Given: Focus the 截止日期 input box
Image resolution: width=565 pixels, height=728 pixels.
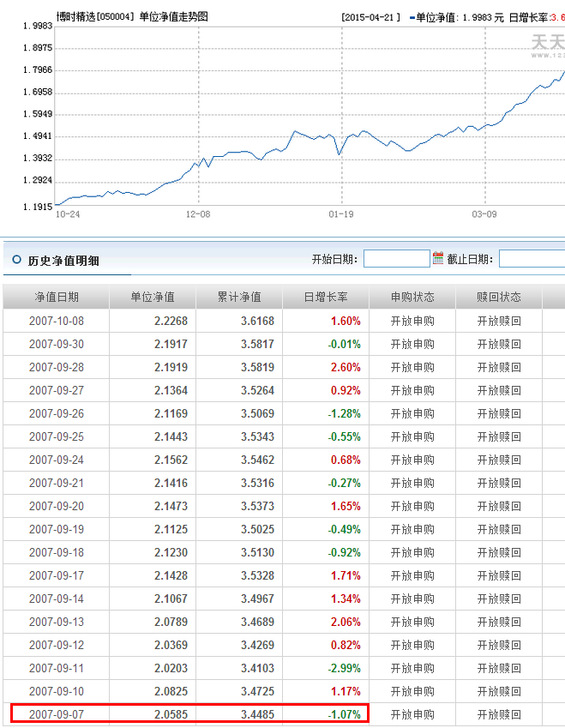Looking at the screenshot, I should coord(531,259).
